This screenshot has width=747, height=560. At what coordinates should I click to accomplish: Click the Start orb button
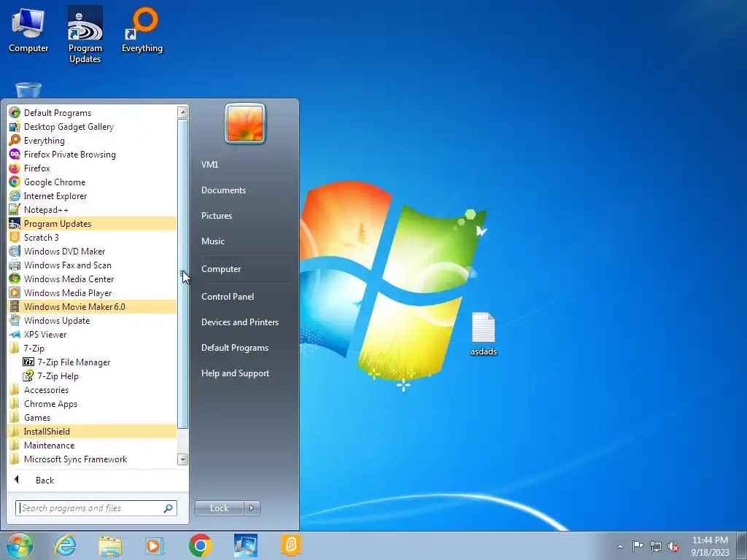point(20,545)
